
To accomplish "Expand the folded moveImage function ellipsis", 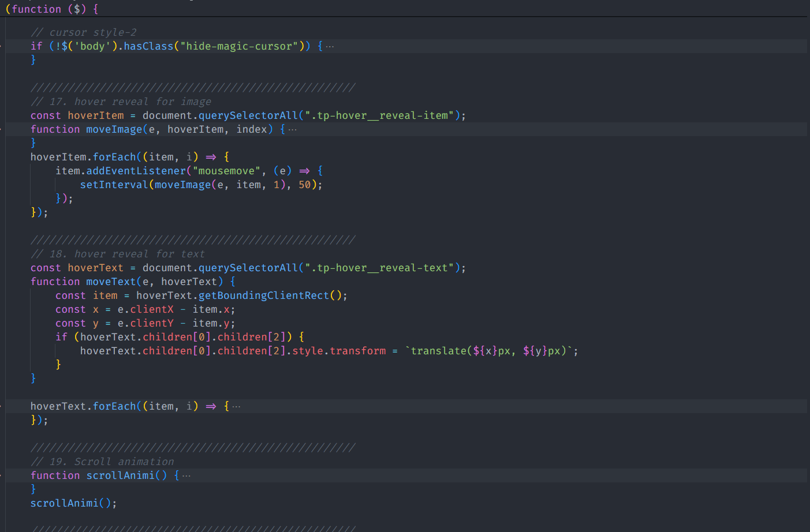I will 293,130.
